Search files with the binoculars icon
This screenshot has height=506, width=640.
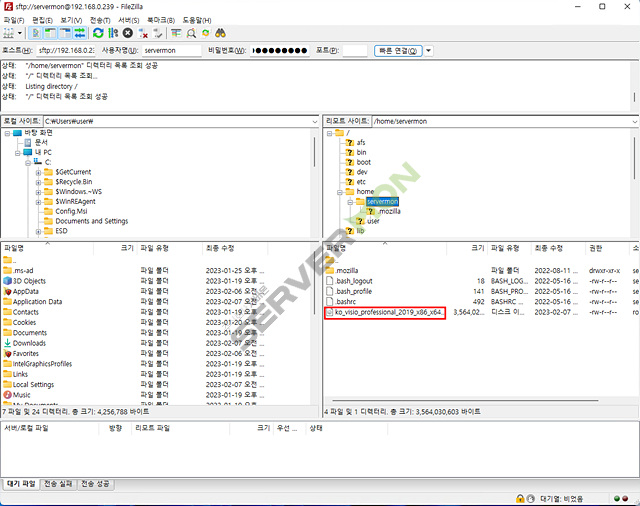[220, 33]
